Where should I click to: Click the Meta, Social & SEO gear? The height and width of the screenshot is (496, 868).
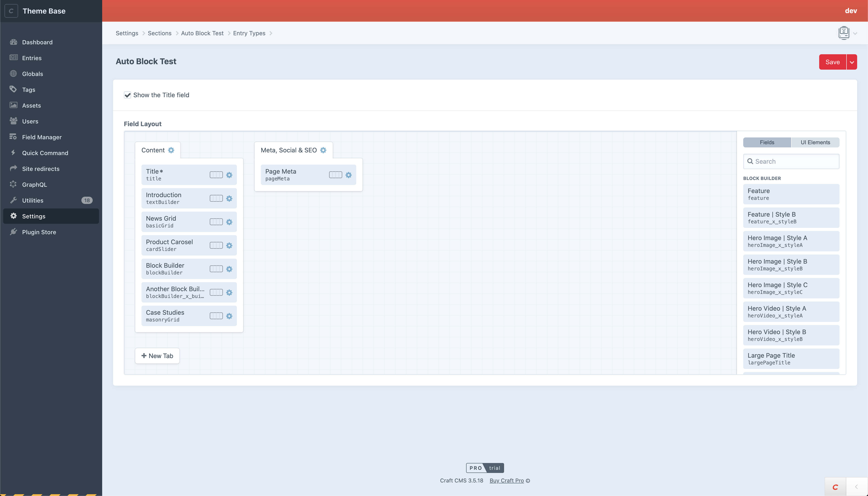pos(323,150)
